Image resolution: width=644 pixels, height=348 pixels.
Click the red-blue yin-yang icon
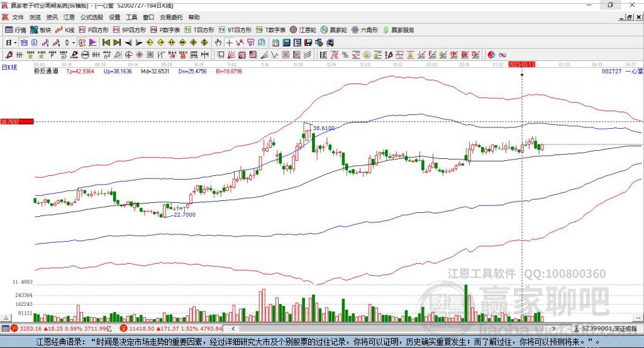pyautogui.click(x=491, y=55)
